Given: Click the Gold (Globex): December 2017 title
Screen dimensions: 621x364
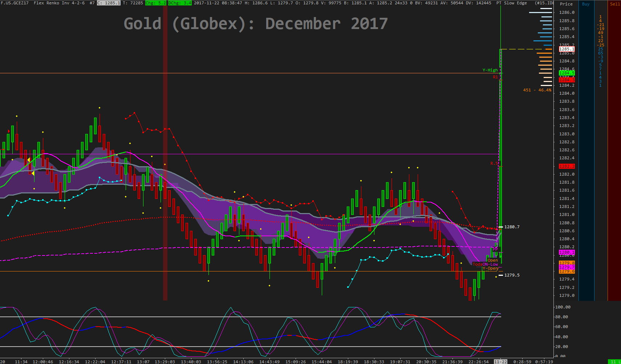Looking at the screenshot, I should tap(256, 24).
